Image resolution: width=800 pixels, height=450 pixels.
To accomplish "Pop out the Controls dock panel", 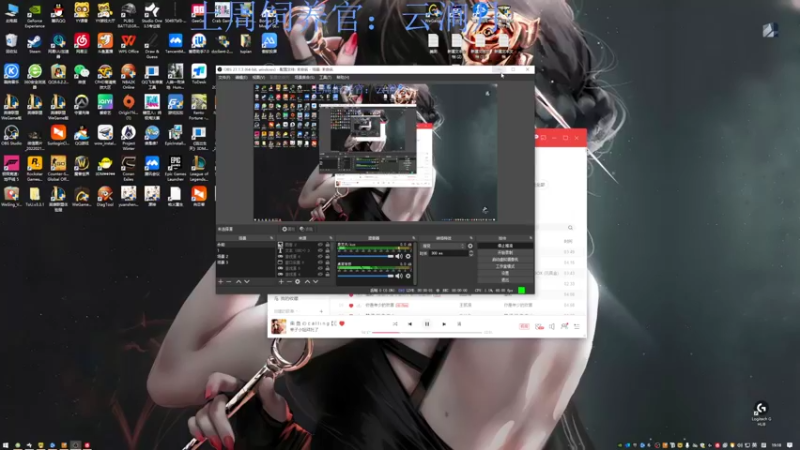I will click(531, 238).
